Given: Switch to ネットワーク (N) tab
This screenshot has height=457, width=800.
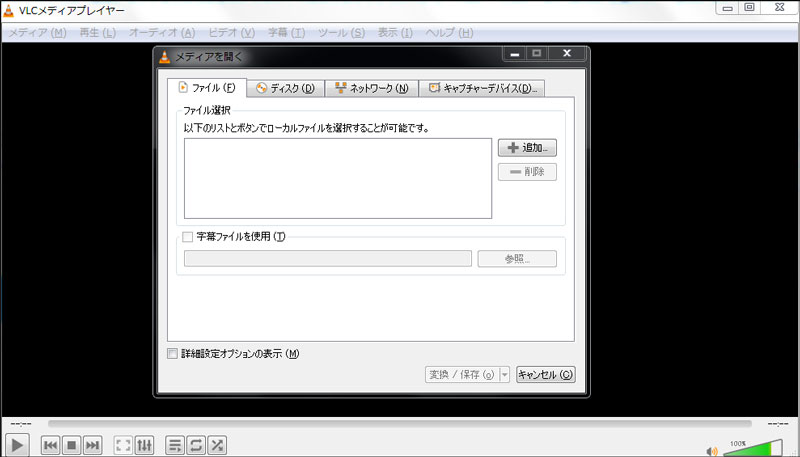Looking at the screenshot, I should [x=371, y=88].
